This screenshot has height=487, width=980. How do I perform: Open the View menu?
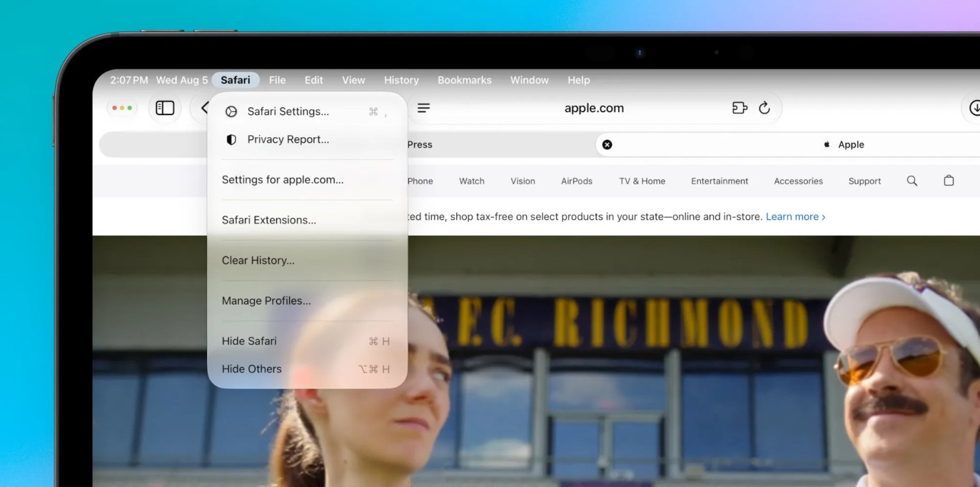[353, 80]
